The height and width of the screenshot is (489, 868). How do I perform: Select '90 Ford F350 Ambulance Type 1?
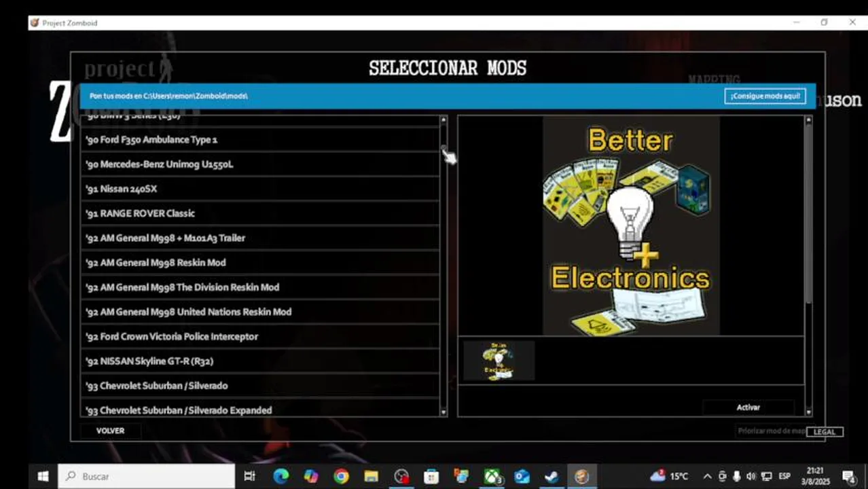(260, 140)
